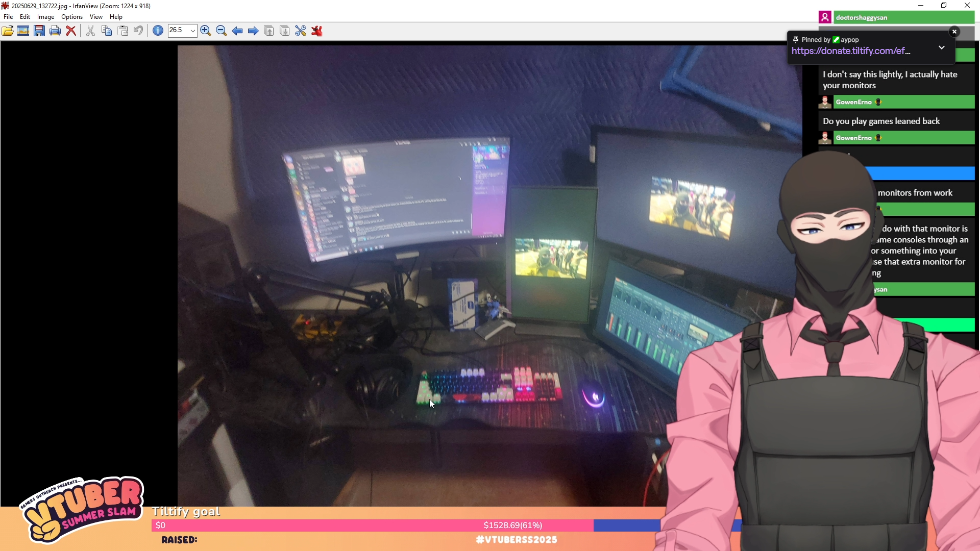Open the Edit menu
The width and height of the screenshot is (980, 551).
click(x=25, y=17)
